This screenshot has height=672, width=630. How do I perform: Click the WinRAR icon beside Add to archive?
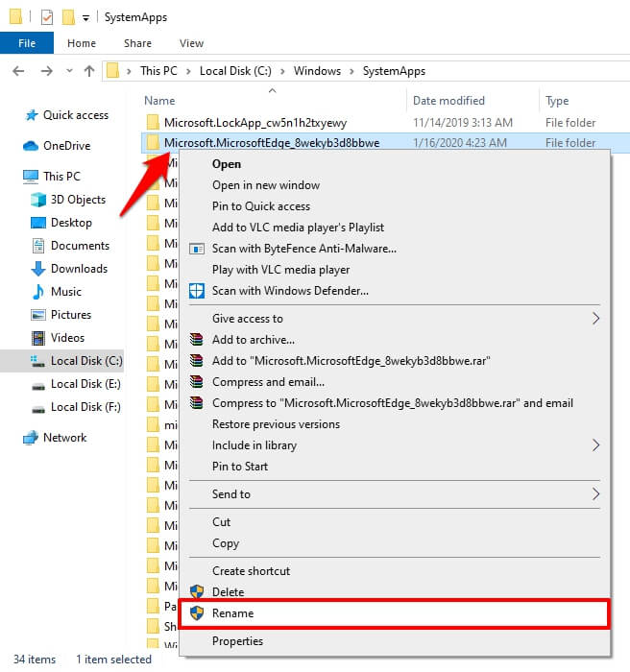(x=197, y=340)
